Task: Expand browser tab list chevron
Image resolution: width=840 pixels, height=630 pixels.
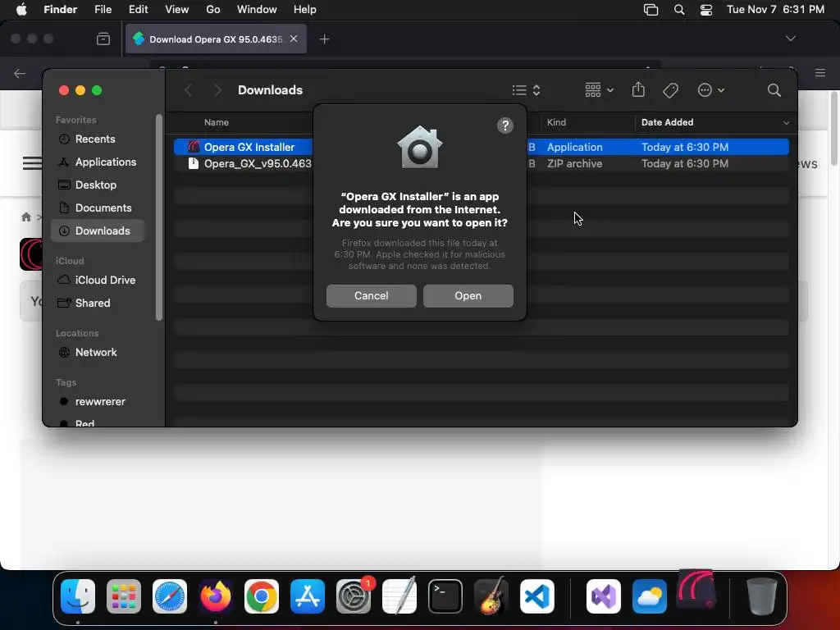Action: 790,39
